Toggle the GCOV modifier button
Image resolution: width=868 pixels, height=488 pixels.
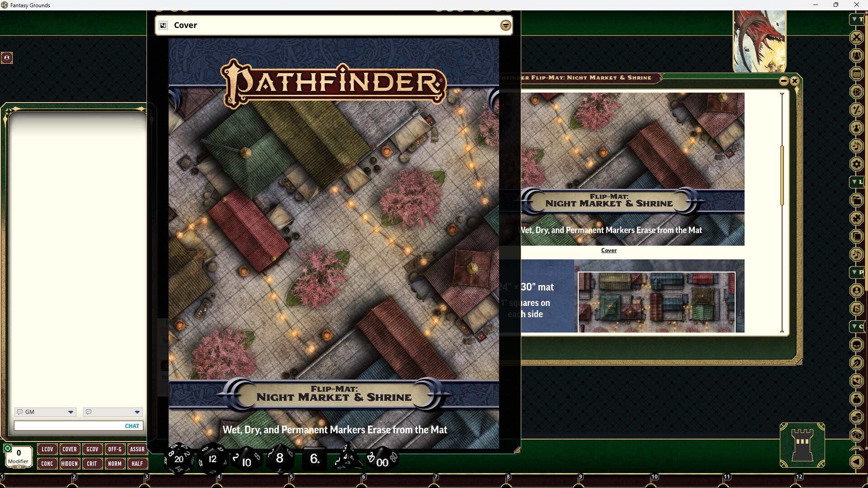pyautogui.click(x=92, y=449)
